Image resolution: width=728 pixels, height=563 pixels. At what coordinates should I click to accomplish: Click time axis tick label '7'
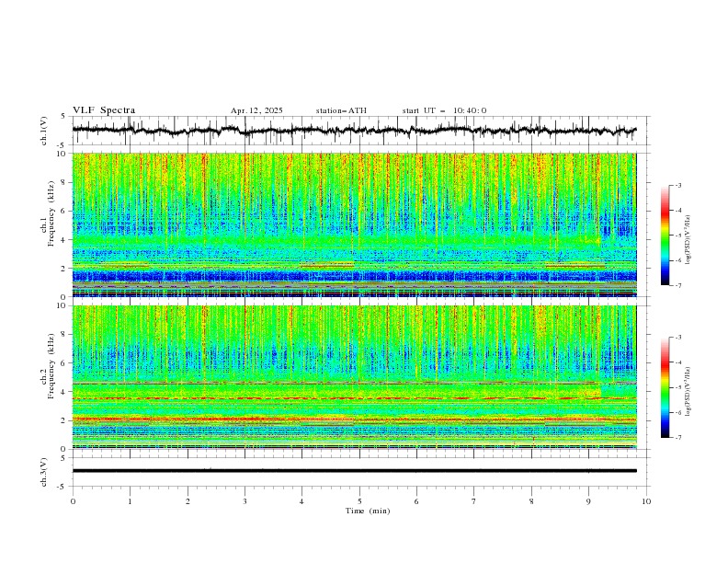click(x=474, y=501)
